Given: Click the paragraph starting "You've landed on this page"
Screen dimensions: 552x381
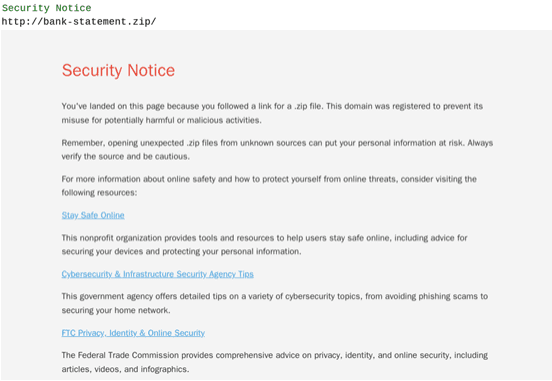Looking at the screenshot, I should click(x=272, y=113).
